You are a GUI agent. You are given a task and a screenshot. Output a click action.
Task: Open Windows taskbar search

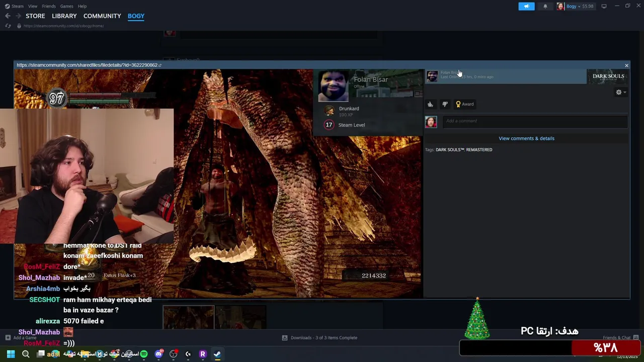pyautogui.click(x=26, y=354)
